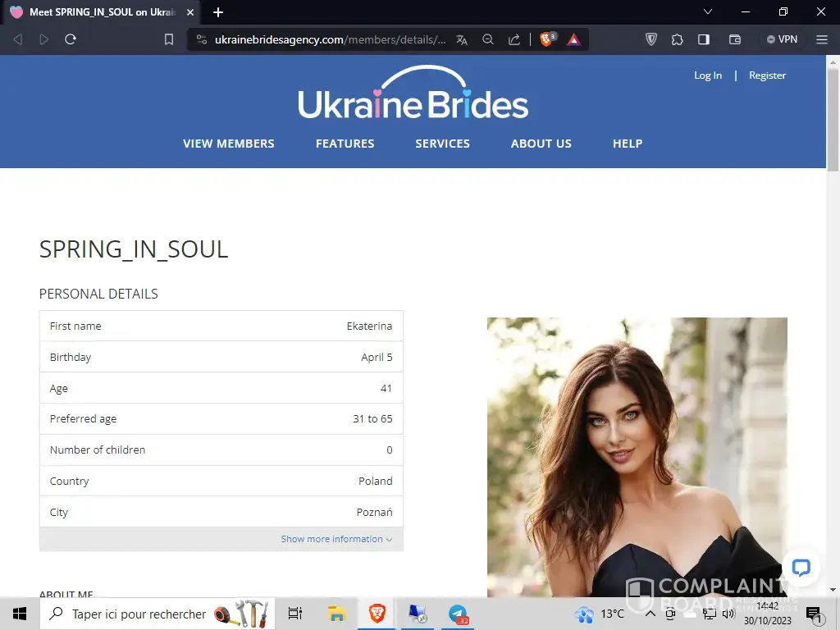Screen dimensions: 840x630
Task: Reload the page with the refresh icon
Action: 71,39
